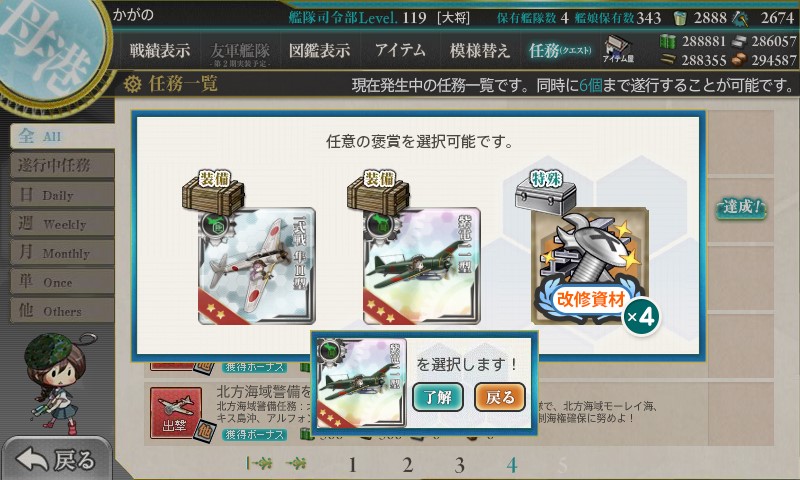Viewport: 800px width, 480px height.
Task: Cancel selection with the orange 戻る button
Action: point(499,397)
